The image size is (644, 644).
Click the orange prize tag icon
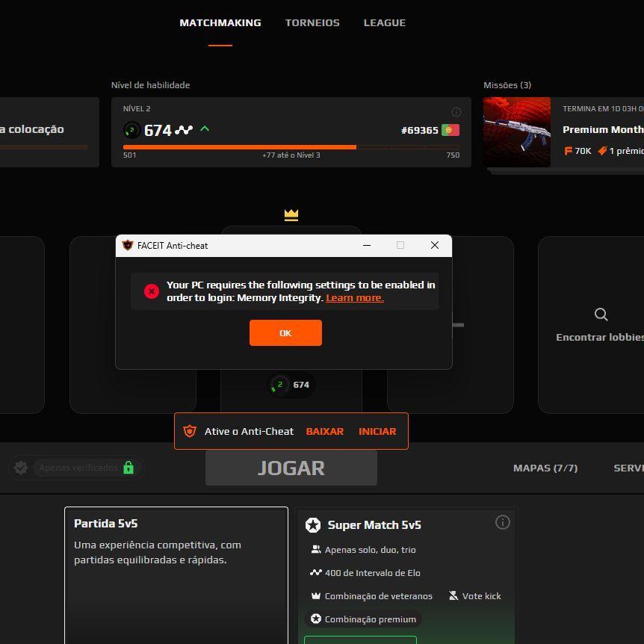click(602, 151)
